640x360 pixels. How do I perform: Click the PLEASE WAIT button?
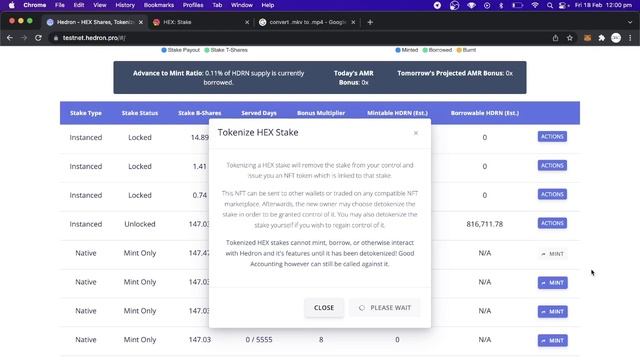pyautogui.click(x=384, y=308)
